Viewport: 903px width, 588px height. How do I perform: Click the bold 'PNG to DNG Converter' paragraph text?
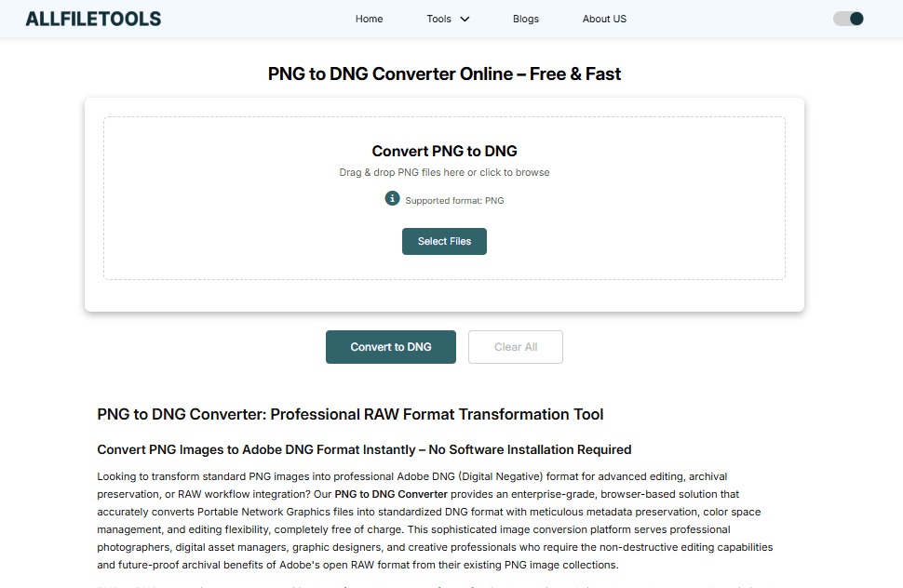coord(391,494)
